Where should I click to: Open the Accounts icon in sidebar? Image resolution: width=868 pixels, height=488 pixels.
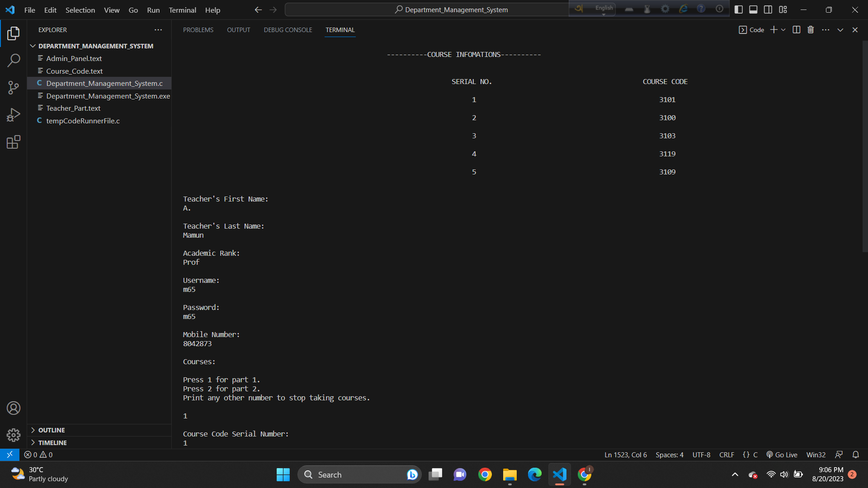coord(14,408)
